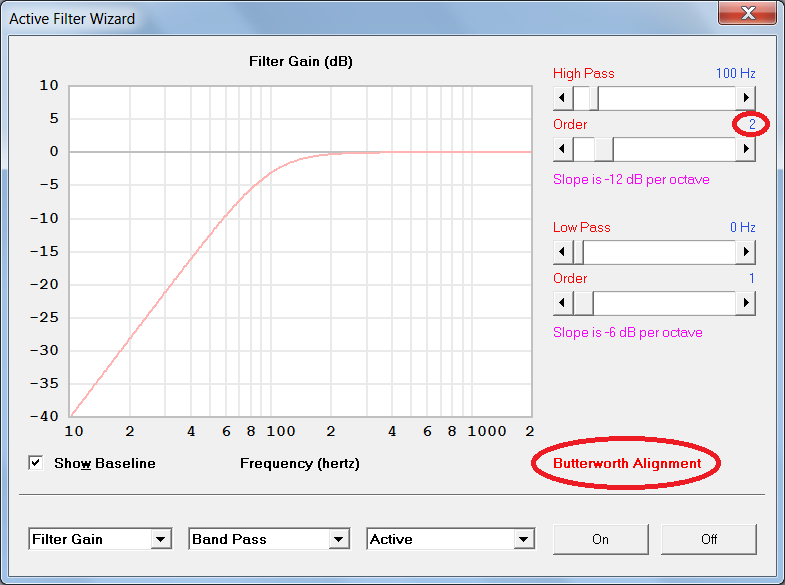Click the Low Pass slider track right of thumb

[660, 252]
